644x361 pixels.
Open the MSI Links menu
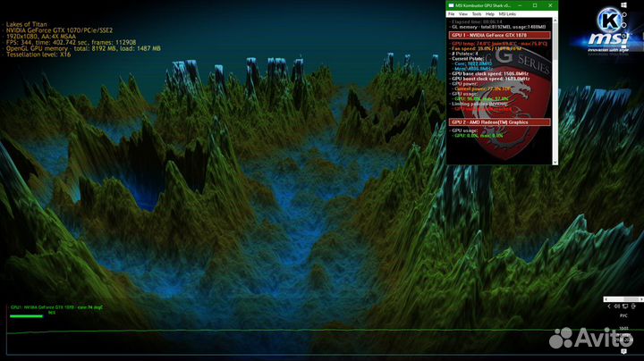pos(508,14)
